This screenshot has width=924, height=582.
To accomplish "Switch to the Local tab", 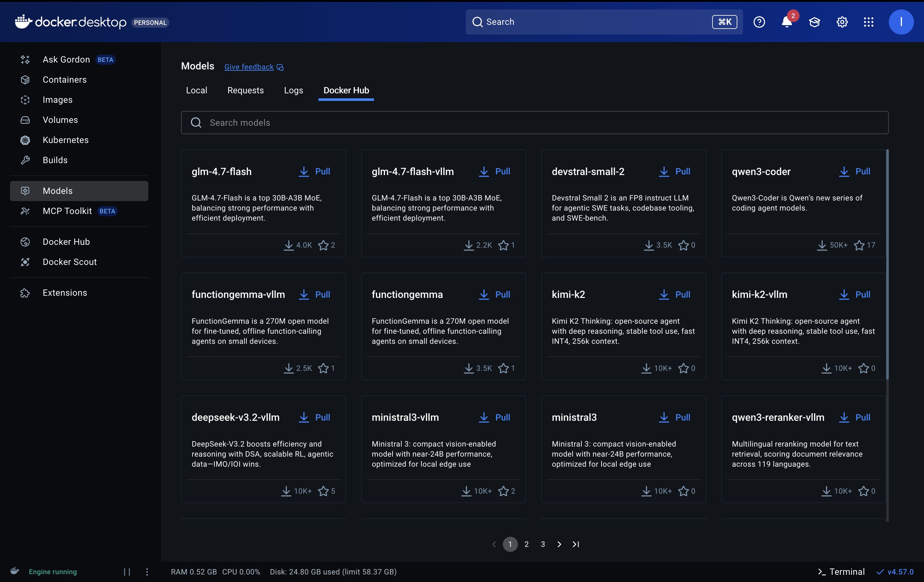I will click(x=196, y=90).
